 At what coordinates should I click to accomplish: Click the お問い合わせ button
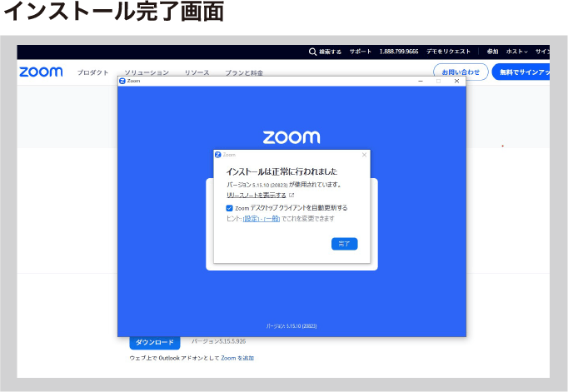click(x=461, y=72)
